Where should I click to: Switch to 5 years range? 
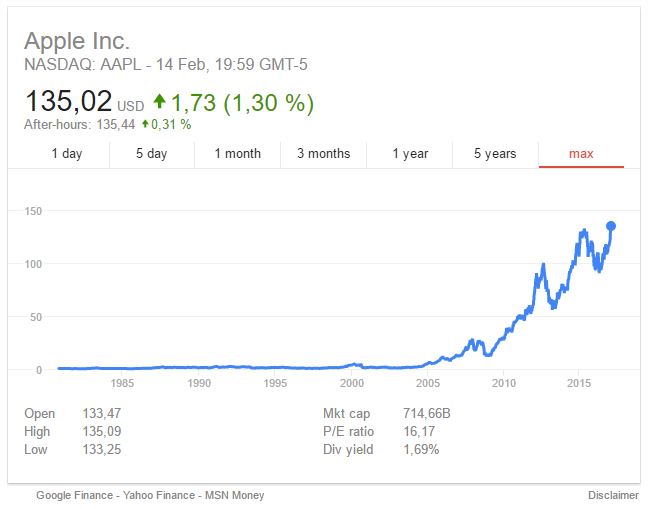pos(495,153)
